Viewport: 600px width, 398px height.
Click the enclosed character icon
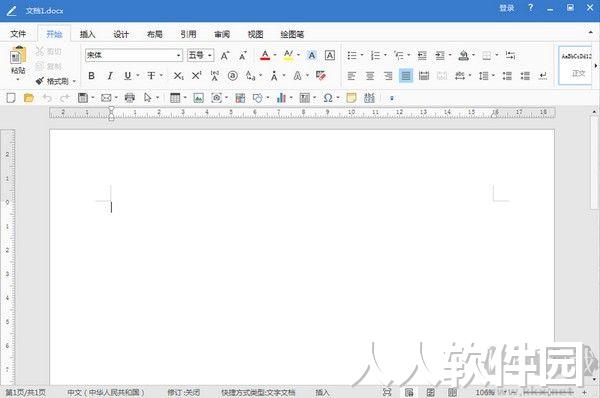(x=233, y=76)
